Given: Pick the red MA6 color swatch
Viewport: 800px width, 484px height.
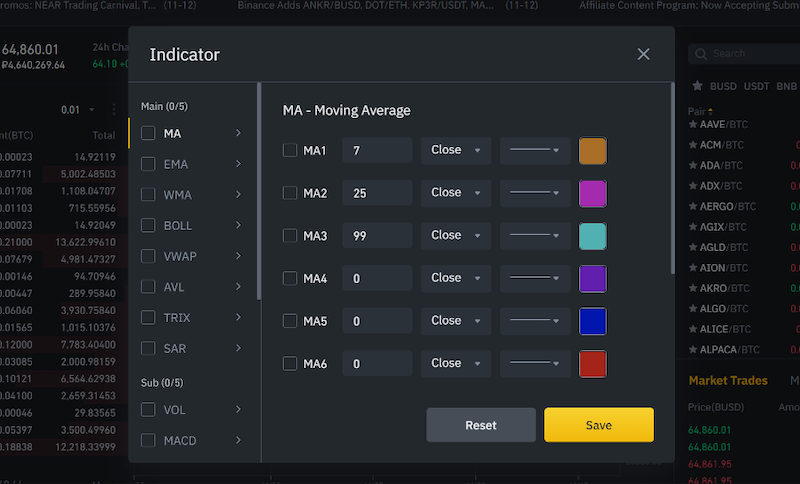Looking at the screenshot, I should pos(593,364).
